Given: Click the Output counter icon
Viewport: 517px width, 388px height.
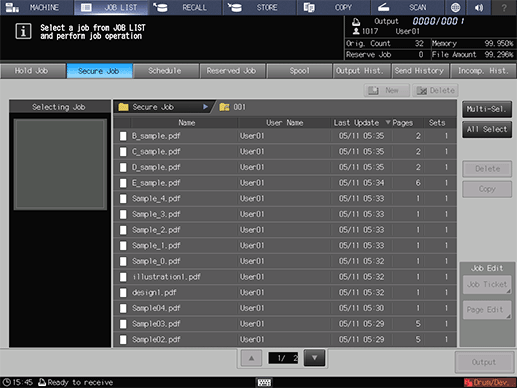Looking at the screenshot, I should click(356, 22).
